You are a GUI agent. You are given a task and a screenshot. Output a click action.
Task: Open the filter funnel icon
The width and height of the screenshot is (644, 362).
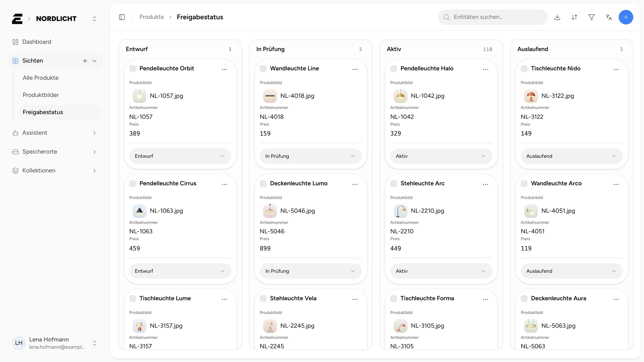click(x=592, y=17)
